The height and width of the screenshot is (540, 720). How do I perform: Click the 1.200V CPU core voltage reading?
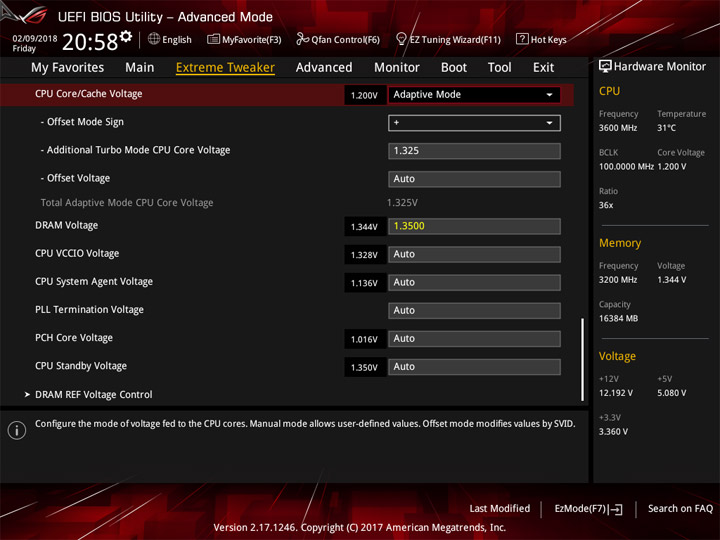click(365, 96)
